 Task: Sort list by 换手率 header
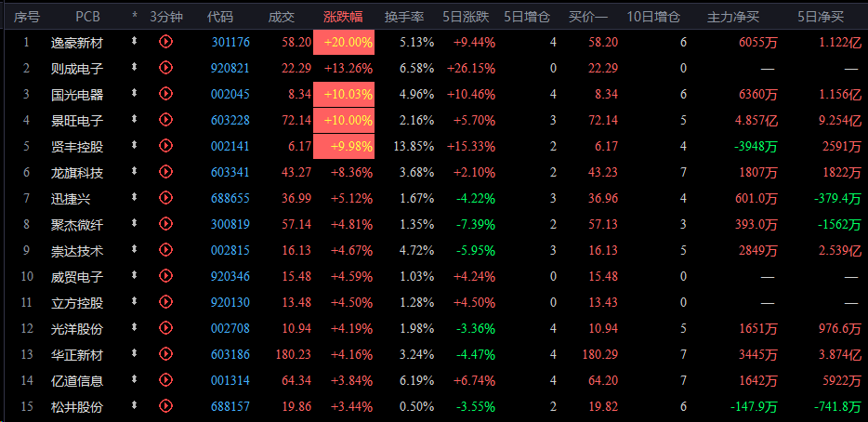pyautogui.click(x=404, y=17)
